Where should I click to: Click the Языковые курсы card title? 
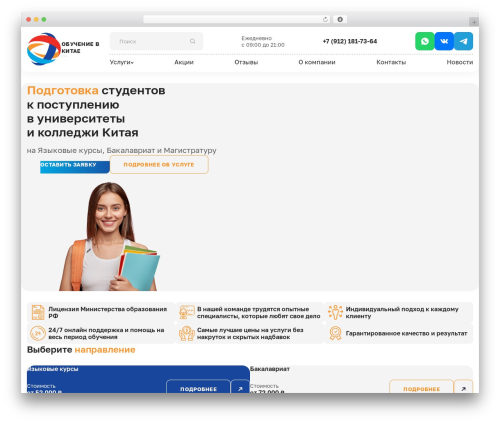53,369
